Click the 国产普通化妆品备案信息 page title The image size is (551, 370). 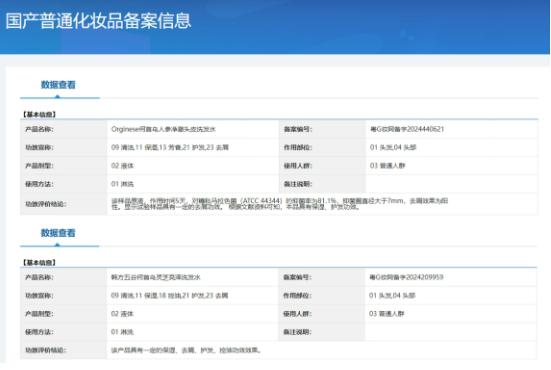tap(98, 21)
